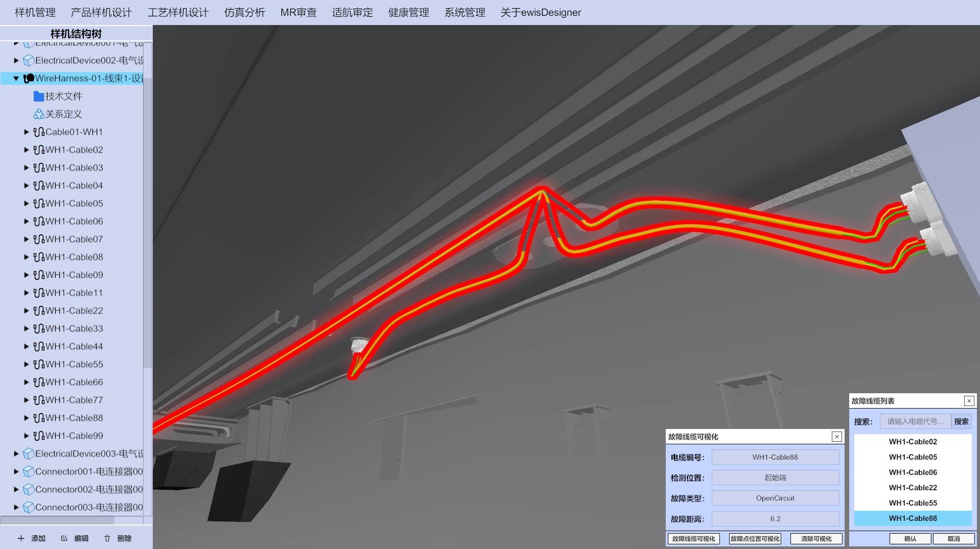Select WH1-Cable22 in the fault cable list
The width and height of the screenshot is (980, 549).
coord(913,488)
